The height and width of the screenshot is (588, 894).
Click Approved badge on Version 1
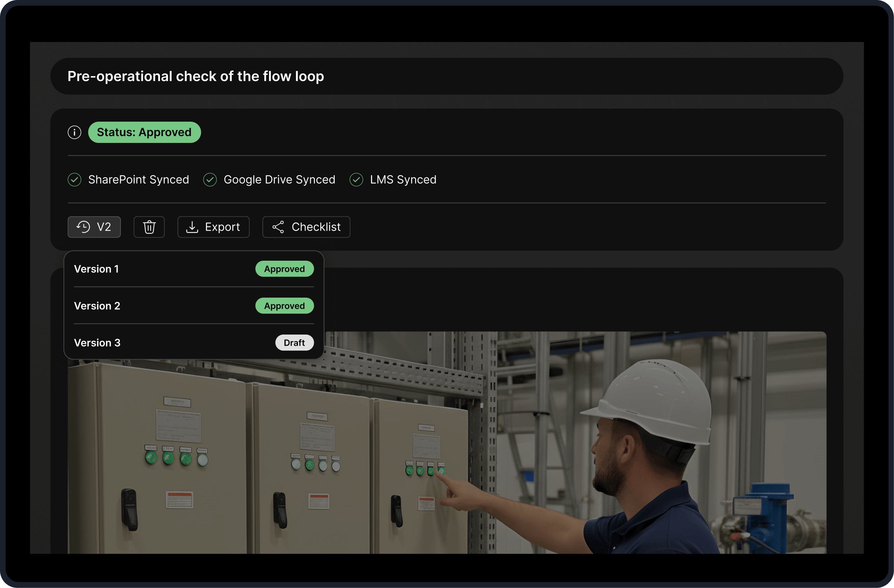point(284,269)
